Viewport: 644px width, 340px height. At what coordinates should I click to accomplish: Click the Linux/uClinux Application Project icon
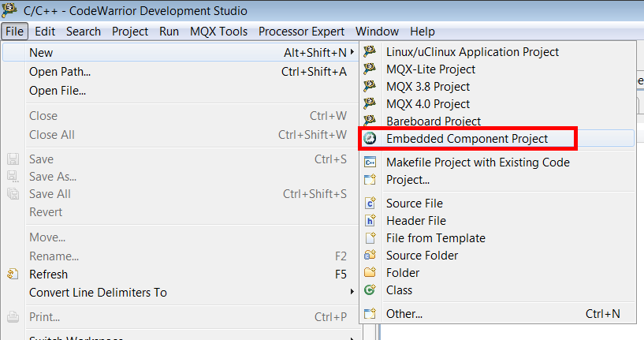(x=370, y=52)
